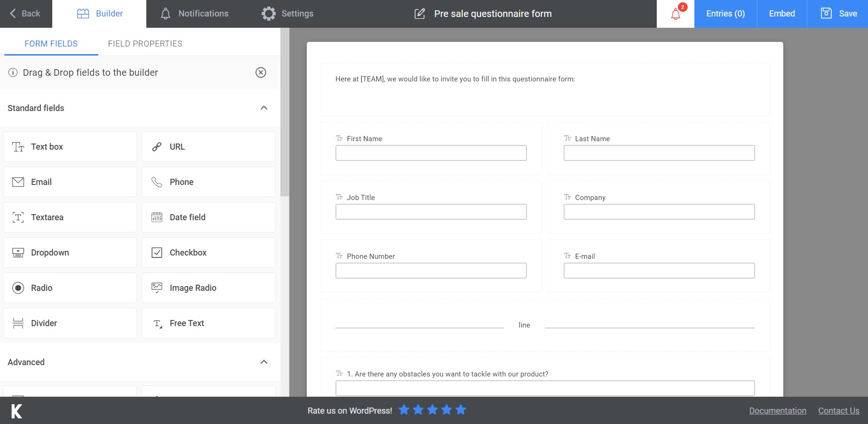Switch to the FIELD PROPERTIES tab

pyautogui.click(x=145, y=43)
